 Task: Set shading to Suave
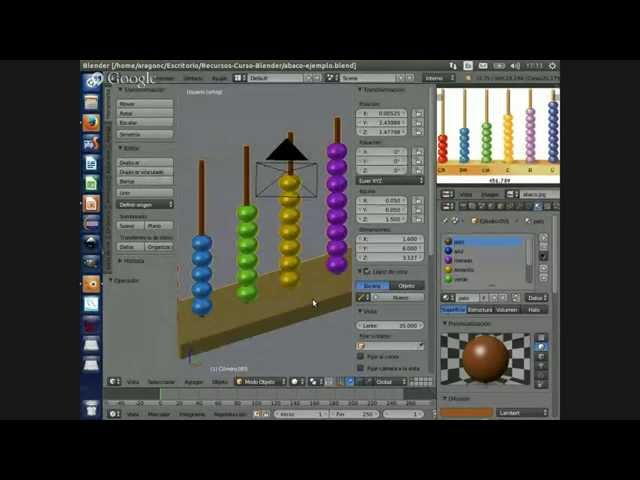[x=131, y=226]
